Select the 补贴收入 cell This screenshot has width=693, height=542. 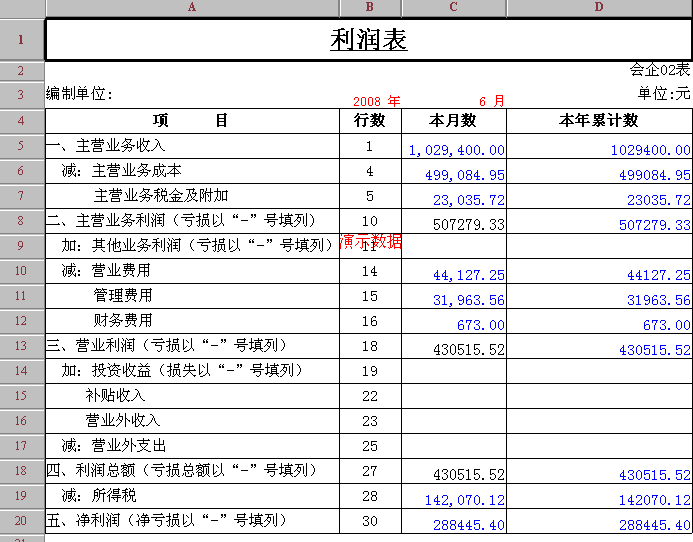[x=192, y=396]
